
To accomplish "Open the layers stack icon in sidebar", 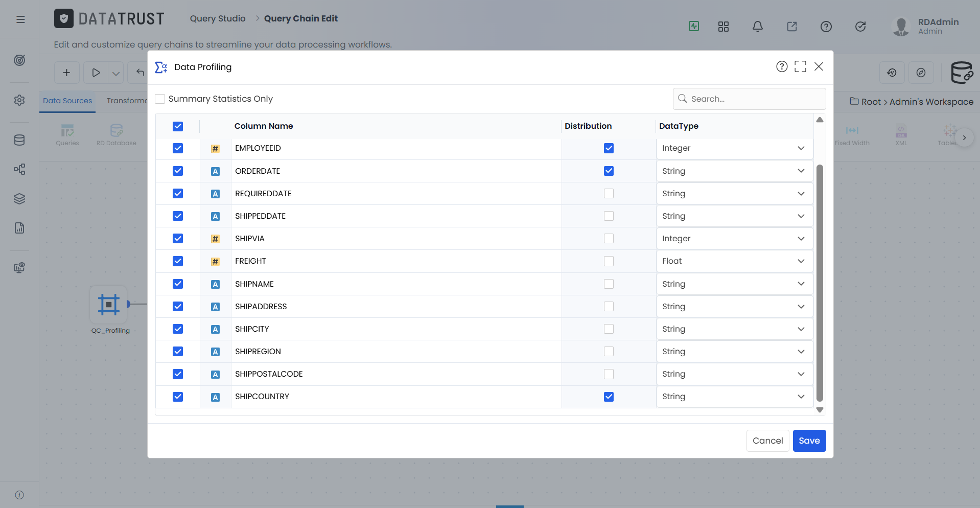I will point(19,199).
